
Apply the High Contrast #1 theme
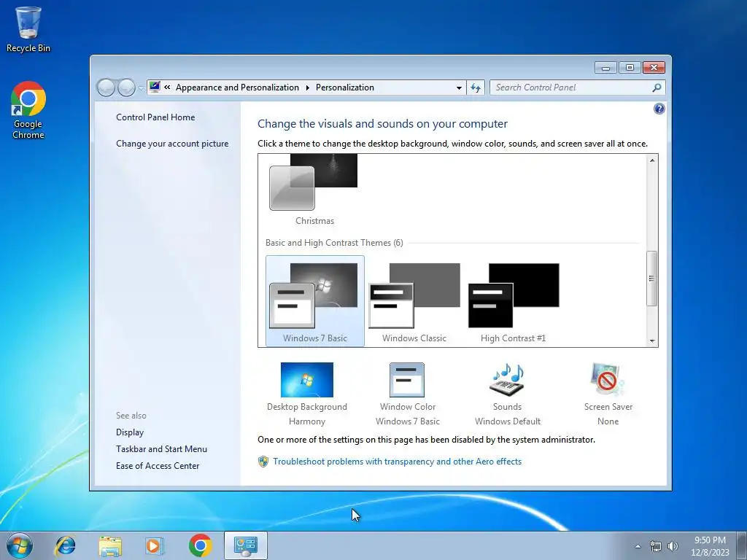click(513, 301)
